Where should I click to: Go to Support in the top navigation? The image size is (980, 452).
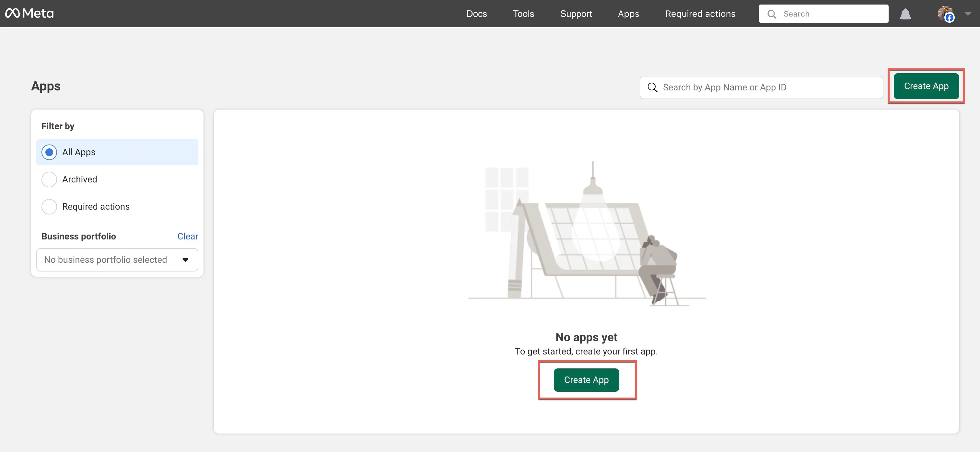(x=576, y=14)
